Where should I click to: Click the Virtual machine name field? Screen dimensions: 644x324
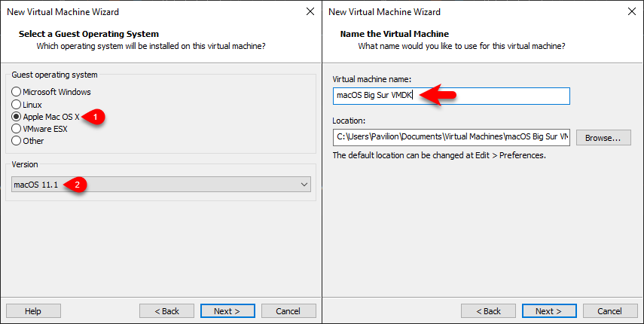pyautogui.click(x=451, y=96)
